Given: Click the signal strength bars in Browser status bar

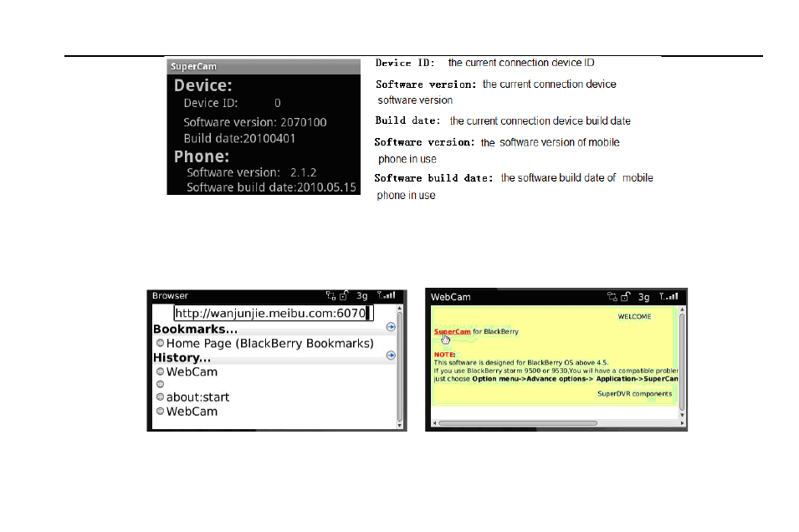Looking at the screenshot, I should click(x=387, y=295).
